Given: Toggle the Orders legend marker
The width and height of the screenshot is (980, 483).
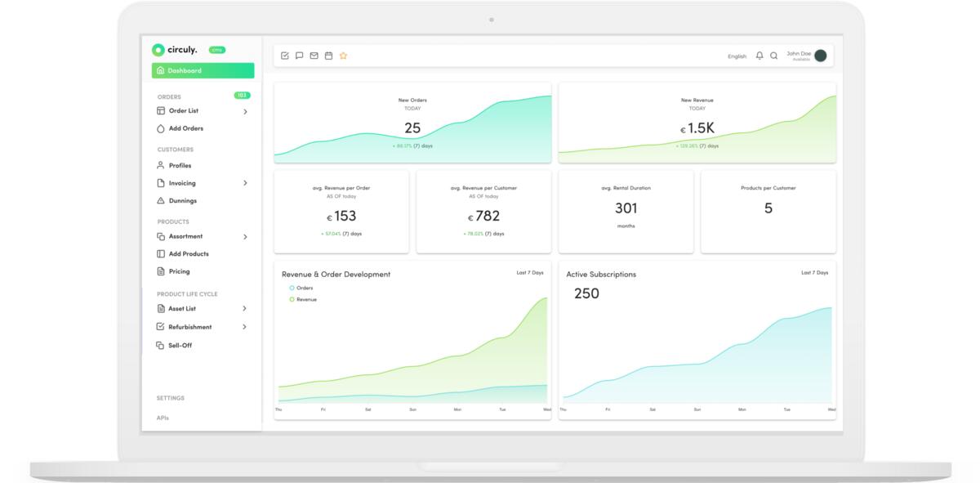Looking at the screenshot, I should click(292, 288).
